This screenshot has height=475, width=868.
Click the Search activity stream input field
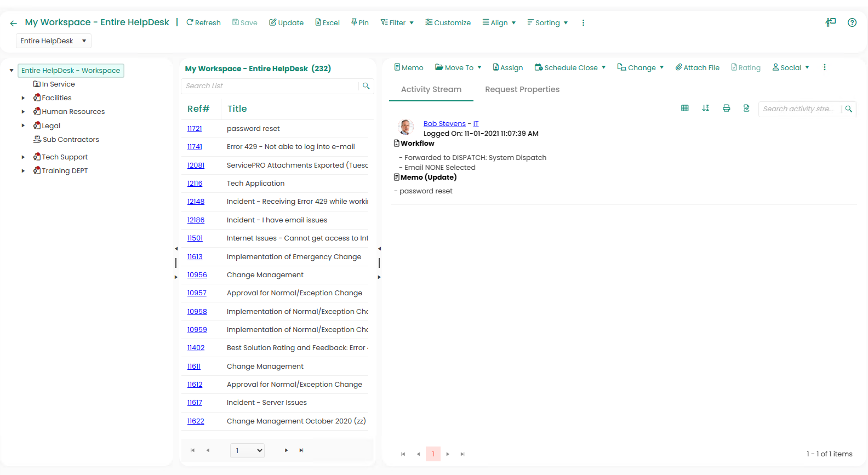798,109
